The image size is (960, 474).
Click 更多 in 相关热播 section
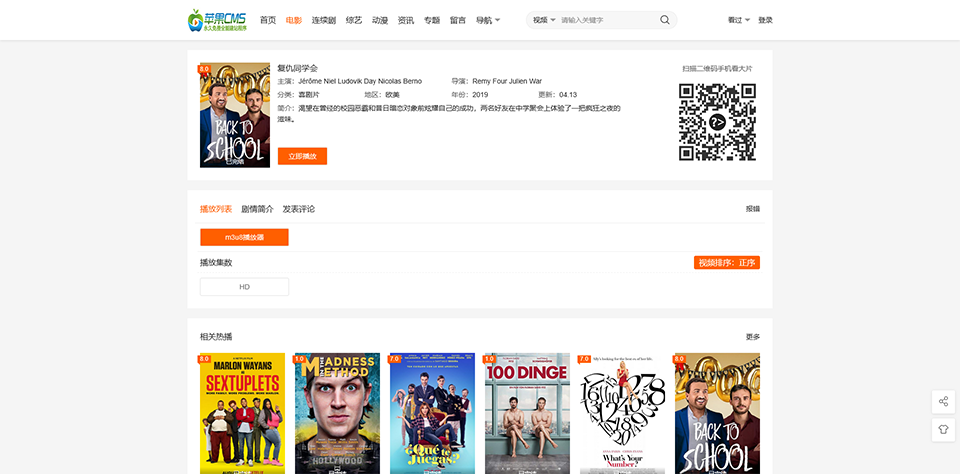pos(752,337)
